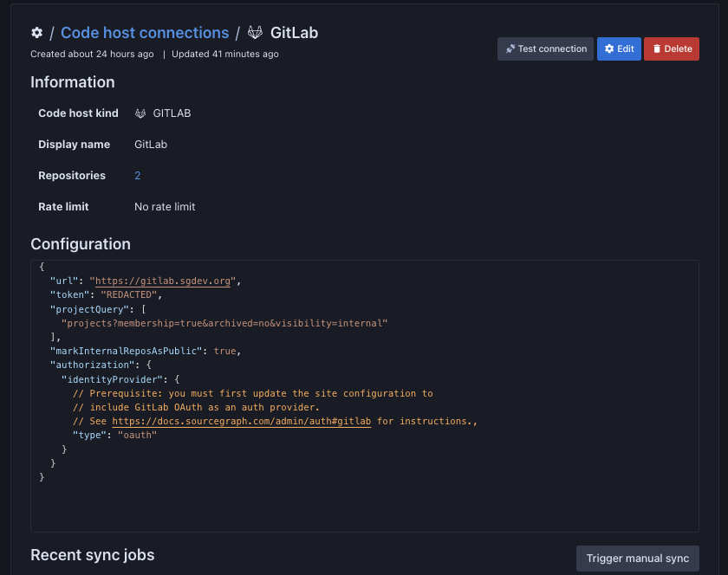Trigger a manual sync
The width and height of the screenshot is (728, 575).
tap(638, 559)
